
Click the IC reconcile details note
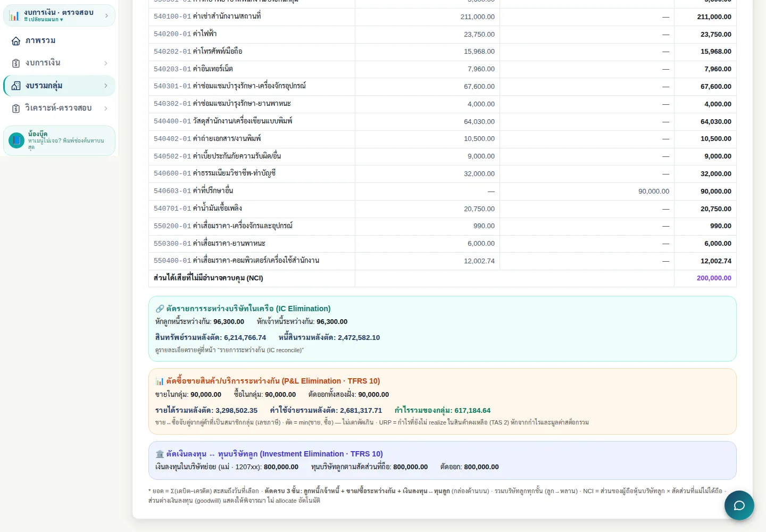pos(229,350)
